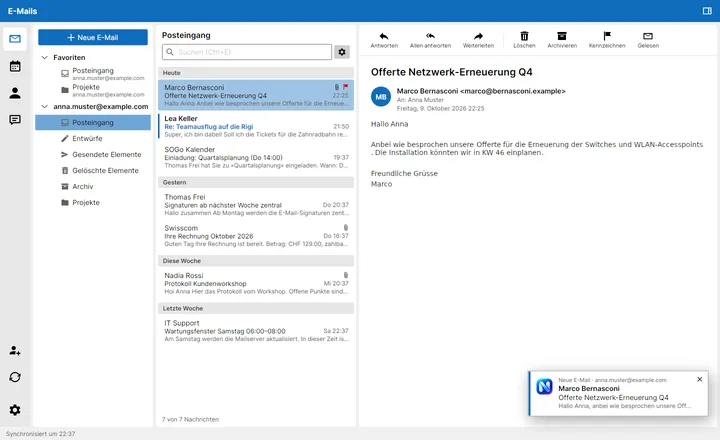The height and width of the screenshot is (440, 720).
Task: Click the Letzte Woche group header
Action: pyautogui.click(x=256, y=308)
